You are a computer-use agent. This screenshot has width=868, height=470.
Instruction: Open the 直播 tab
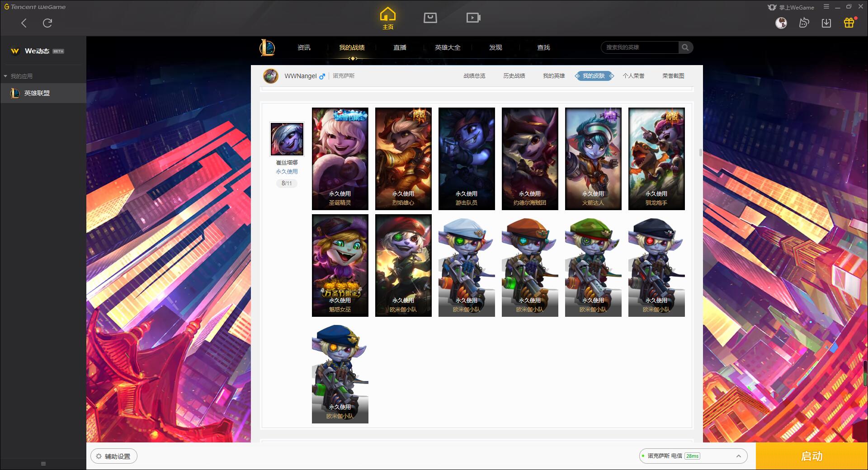pos(400,47)
